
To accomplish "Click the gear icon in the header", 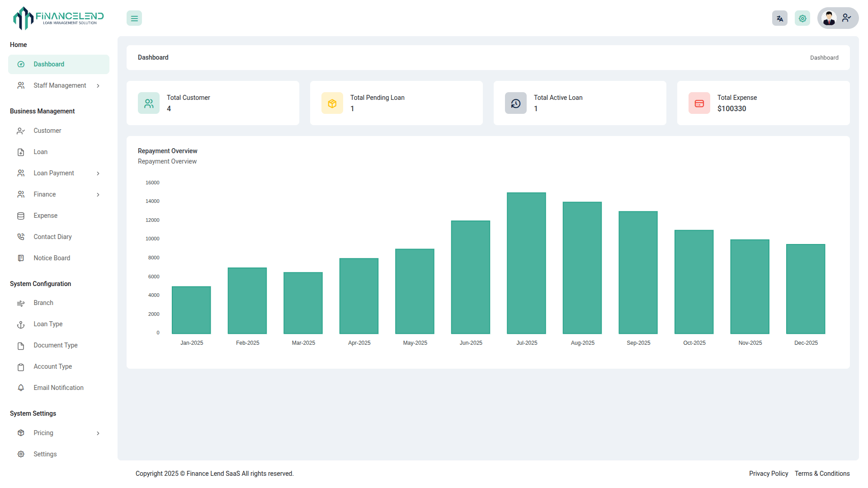I will 802,19.
